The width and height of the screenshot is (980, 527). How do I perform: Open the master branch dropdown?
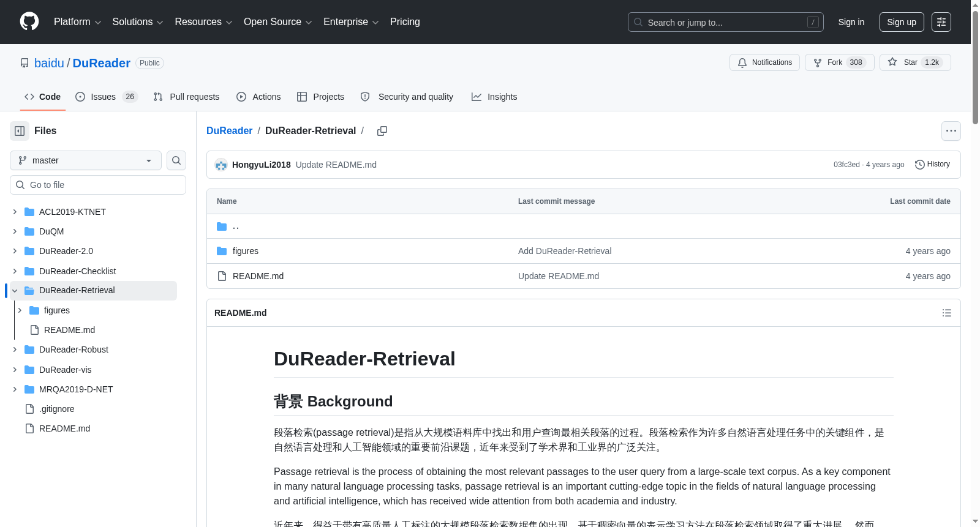pos(86,160)
